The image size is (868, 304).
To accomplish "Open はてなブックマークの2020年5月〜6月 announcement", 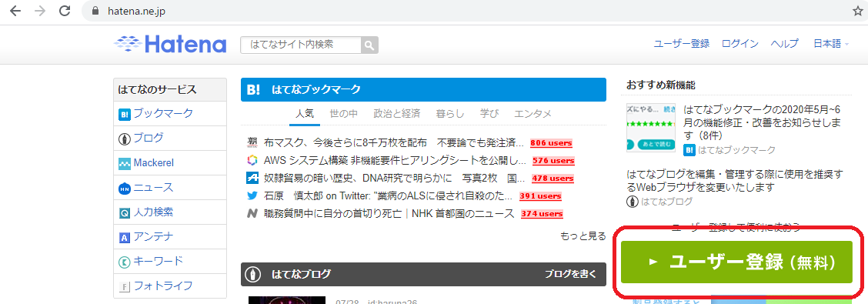I will [763, 122].
